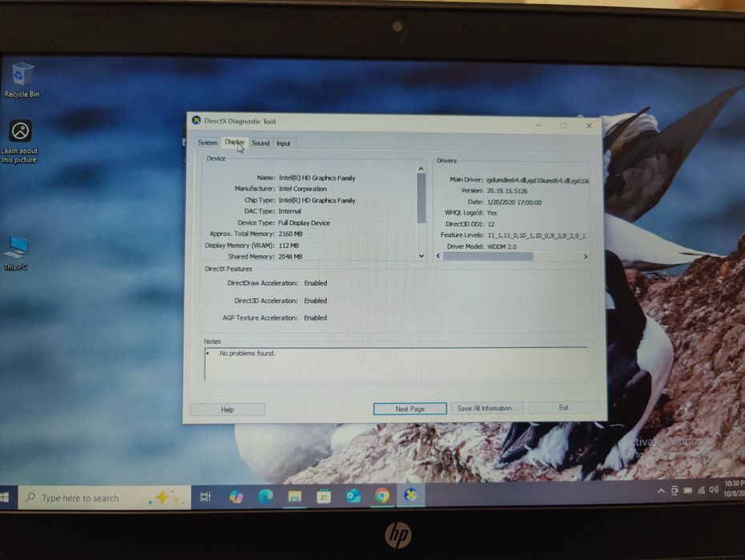Click AGP Texture Acceleration Enabled value

point(316,318)
